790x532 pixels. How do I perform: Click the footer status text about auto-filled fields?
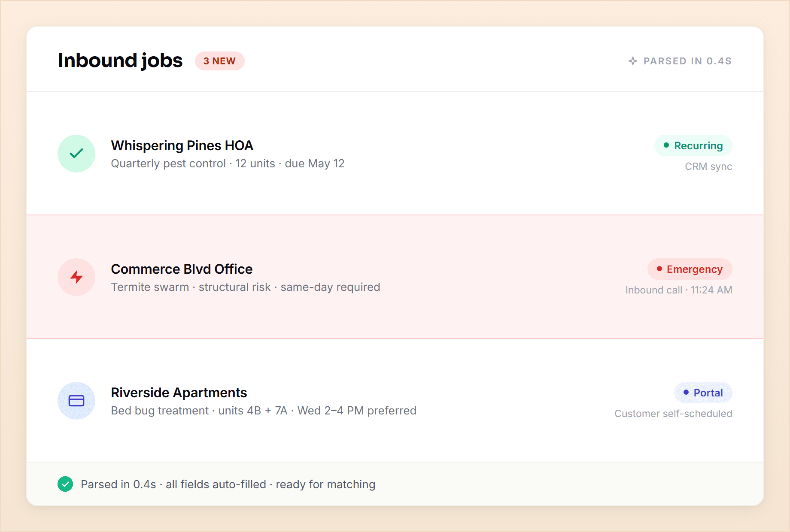[228, 484]
